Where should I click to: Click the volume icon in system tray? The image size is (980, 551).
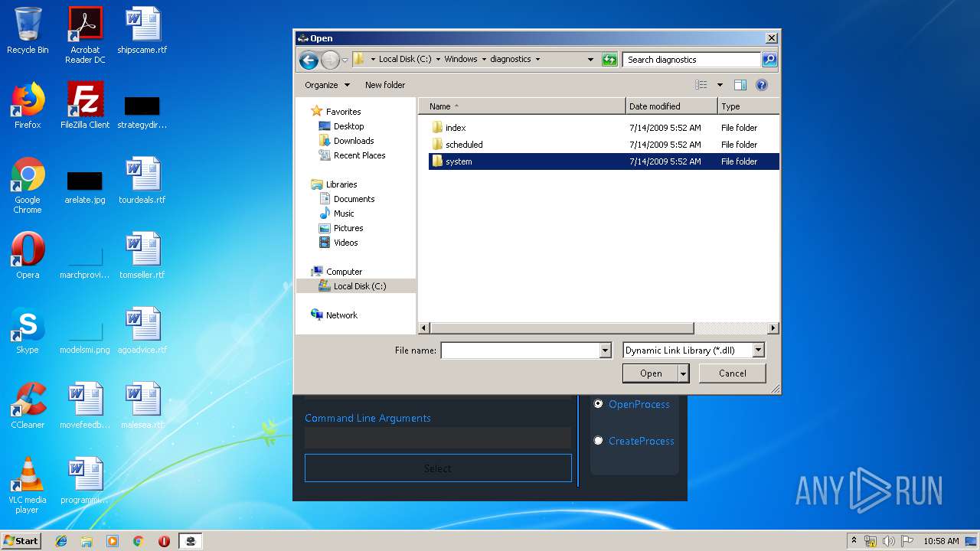tap(889, 541)
